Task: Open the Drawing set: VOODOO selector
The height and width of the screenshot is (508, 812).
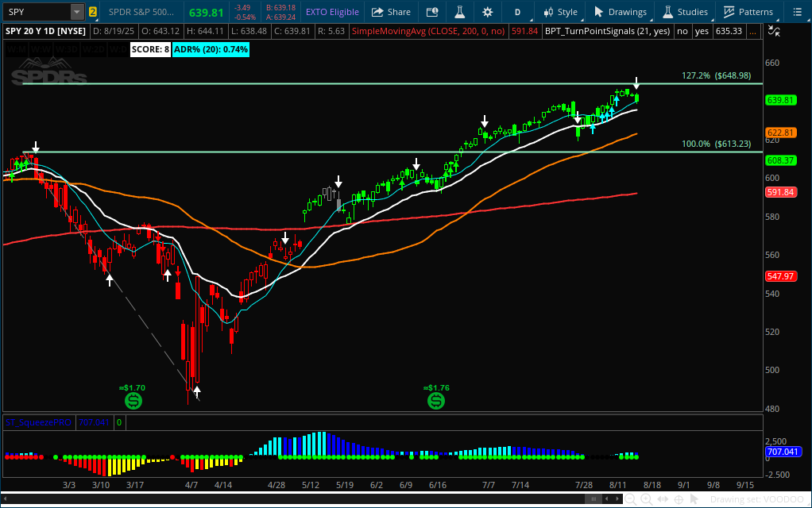Action: (756, 499)
